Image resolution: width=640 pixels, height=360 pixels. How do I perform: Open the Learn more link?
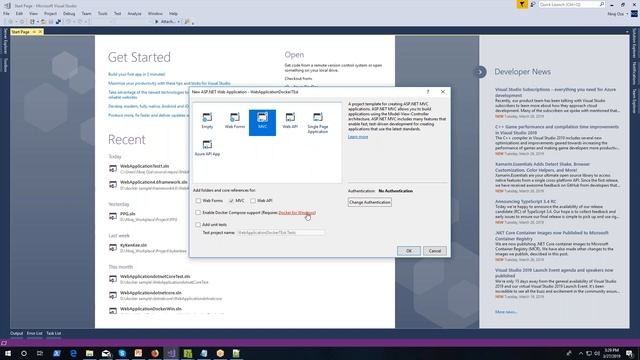[x=358, y=137]
